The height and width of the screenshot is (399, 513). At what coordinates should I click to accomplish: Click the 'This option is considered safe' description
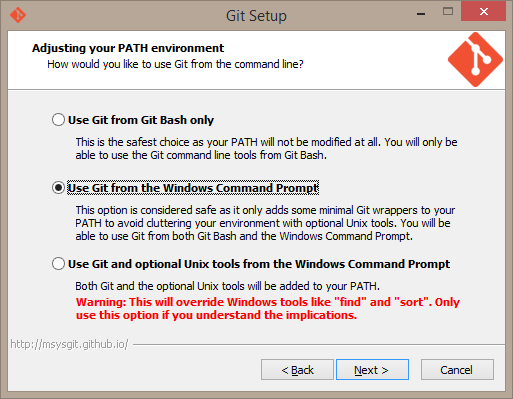[x=265, y=223]
